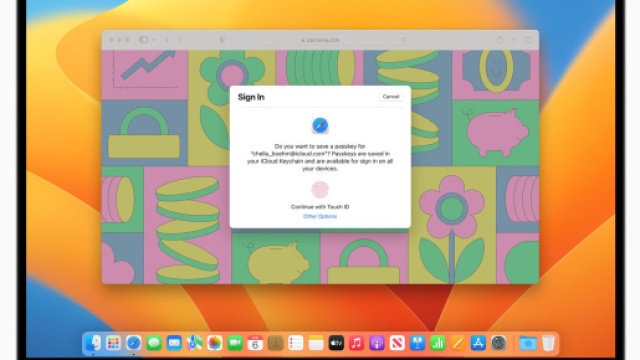Open Pages from the Dock

(x=458, y=343)
